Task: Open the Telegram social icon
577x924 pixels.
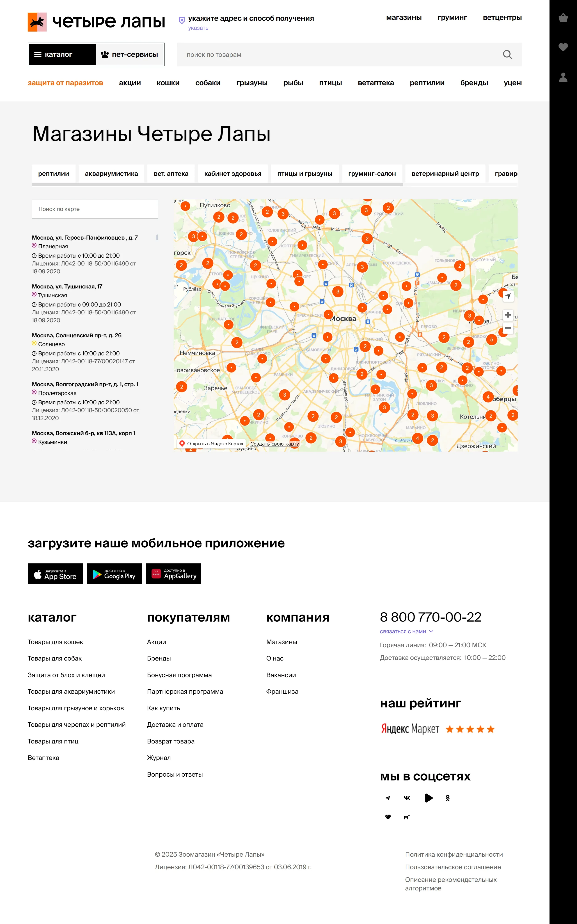Action: pyautogui.click(x=388, y=798)
